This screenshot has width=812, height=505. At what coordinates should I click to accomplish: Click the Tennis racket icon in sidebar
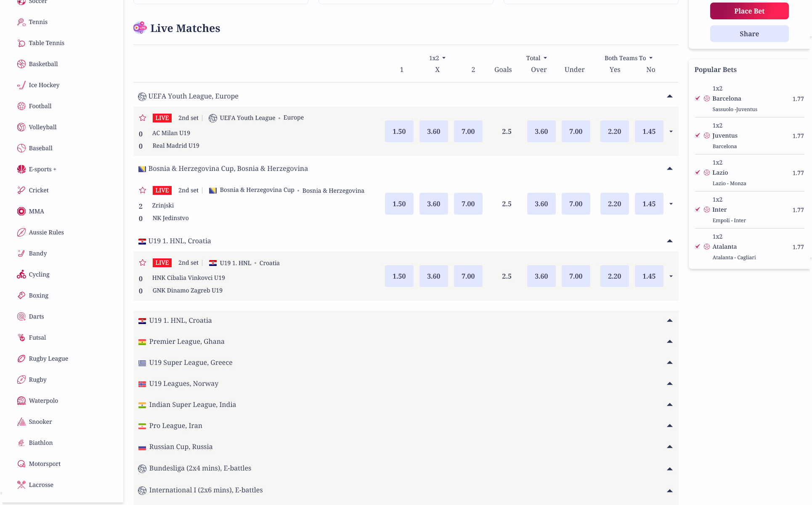pos(21,22)
